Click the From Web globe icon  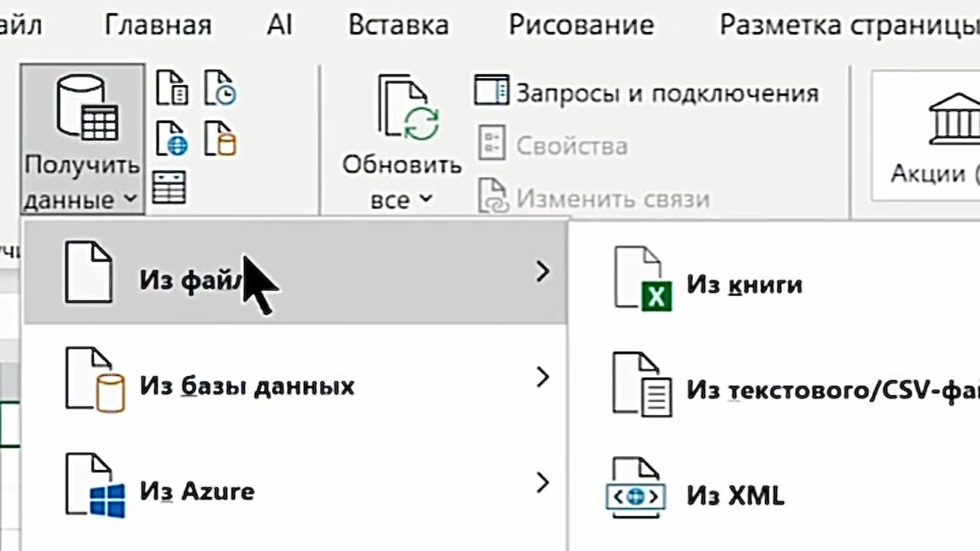[x=171, y=138]
